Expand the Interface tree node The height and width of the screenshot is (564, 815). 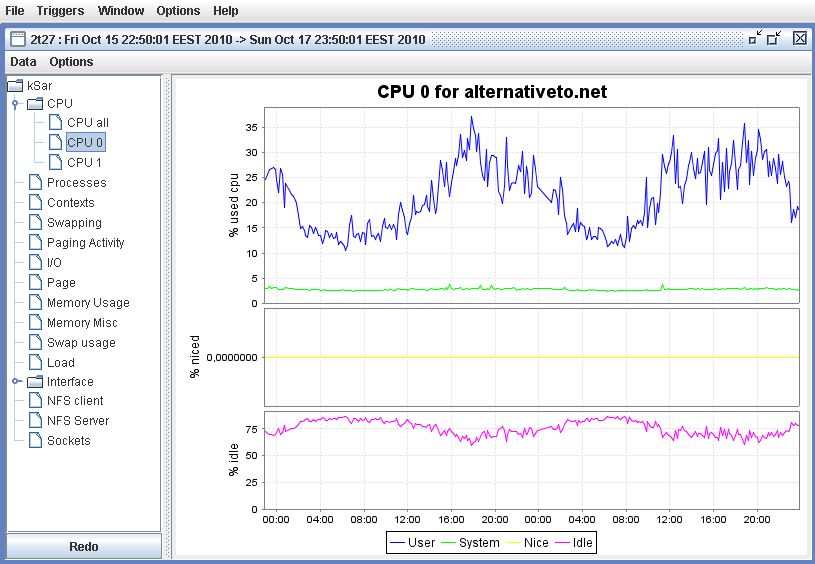click(x=16, y=382)
